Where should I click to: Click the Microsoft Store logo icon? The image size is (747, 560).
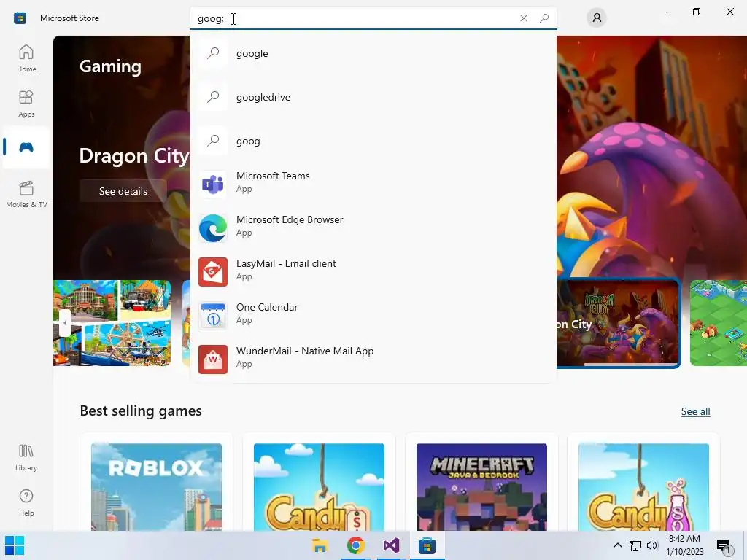(x=20, y=18)
